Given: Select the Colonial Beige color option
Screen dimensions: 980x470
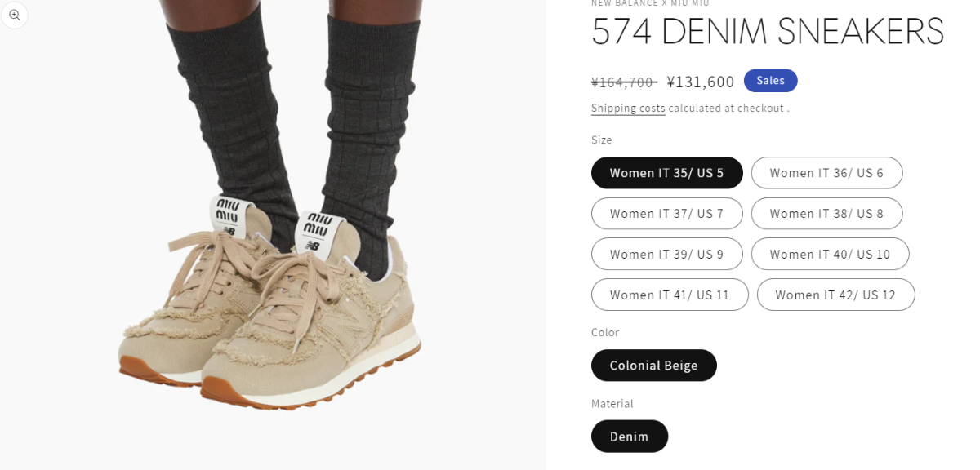Looking at the screenshot, I should pyautogui.click(x=654, y=365).
